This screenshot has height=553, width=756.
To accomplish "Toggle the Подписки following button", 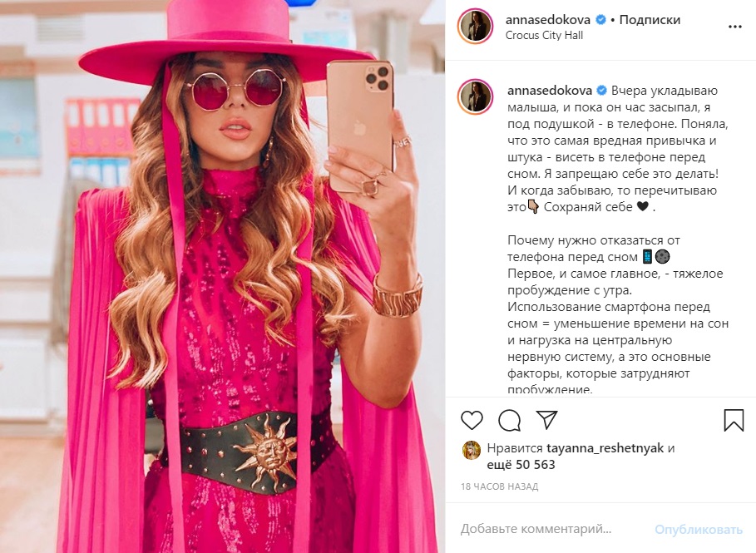I will click(x=650, y=20).
